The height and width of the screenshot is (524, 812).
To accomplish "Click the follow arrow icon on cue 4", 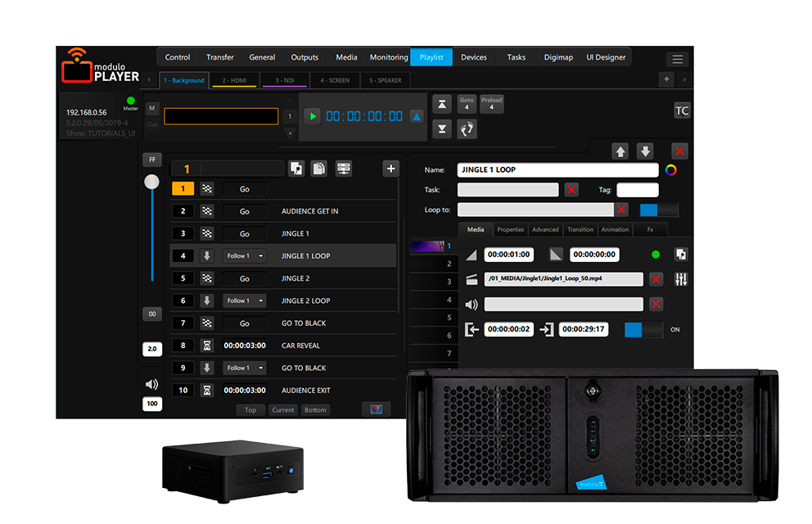I will tap(207, 255).
